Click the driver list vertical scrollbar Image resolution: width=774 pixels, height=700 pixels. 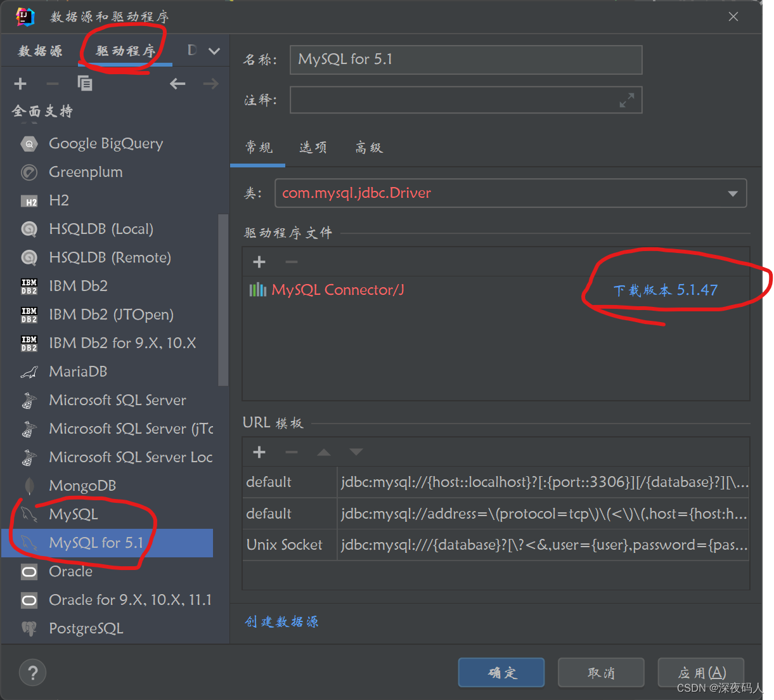pyautogui.click(x=223, y=299)
